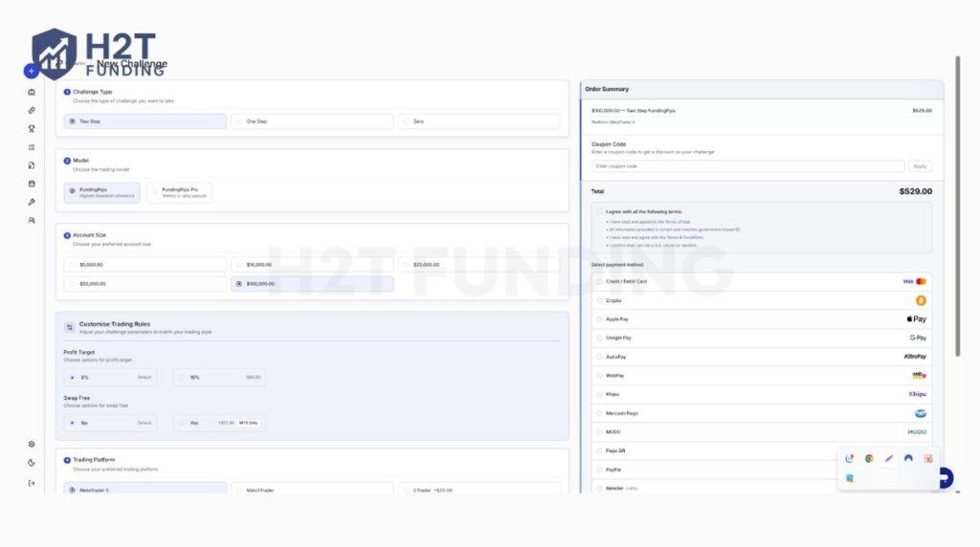Viewport: 980px width, 547px height.
Task: Click the blue plus new challenge button
Action: coord(32,71)
